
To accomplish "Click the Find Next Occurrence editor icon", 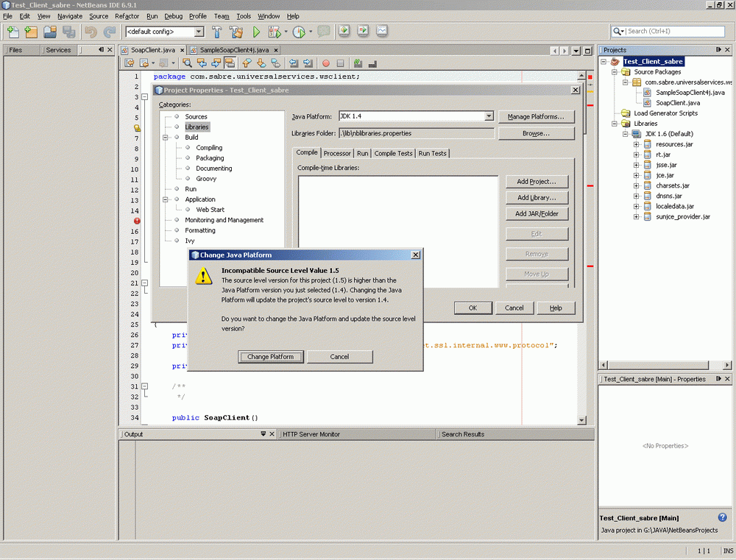I will 216,63.
